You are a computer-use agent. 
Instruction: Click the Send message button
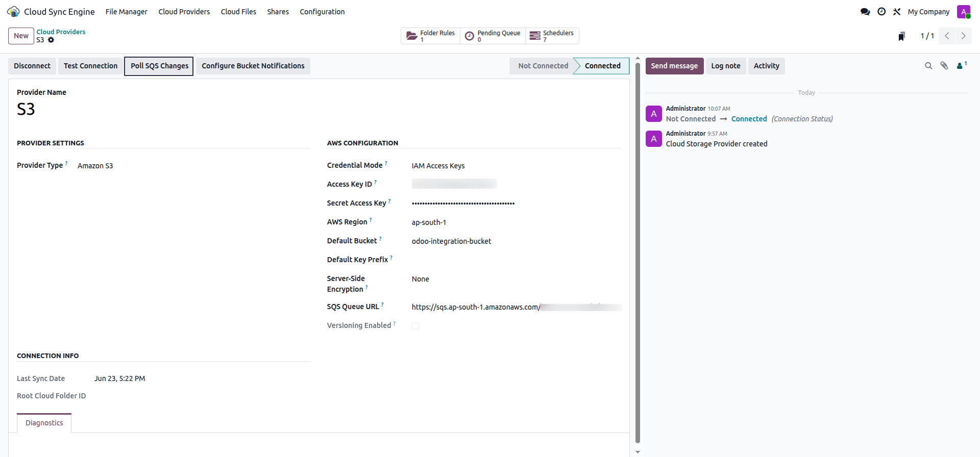(674, 66)
